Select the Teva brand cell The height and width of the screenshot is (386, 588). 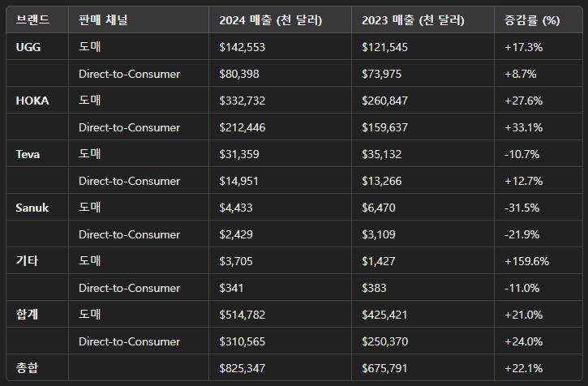[28, 154]
